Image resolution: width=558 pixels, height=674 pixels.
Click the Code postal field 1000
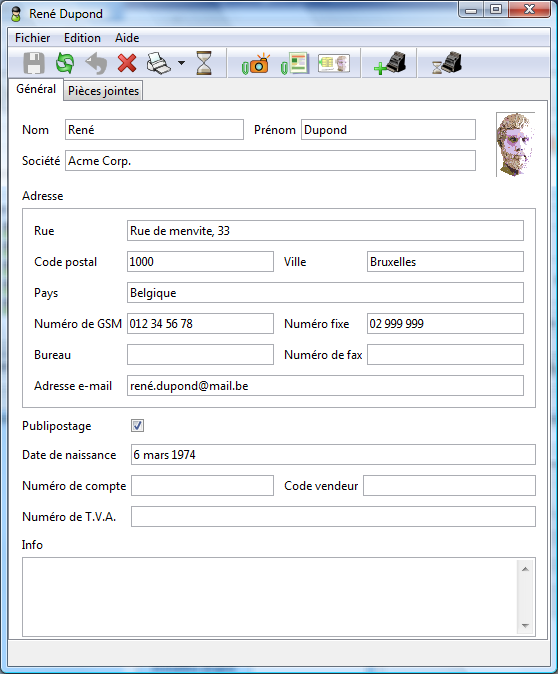pyautogui.click(x=200, y=262)
